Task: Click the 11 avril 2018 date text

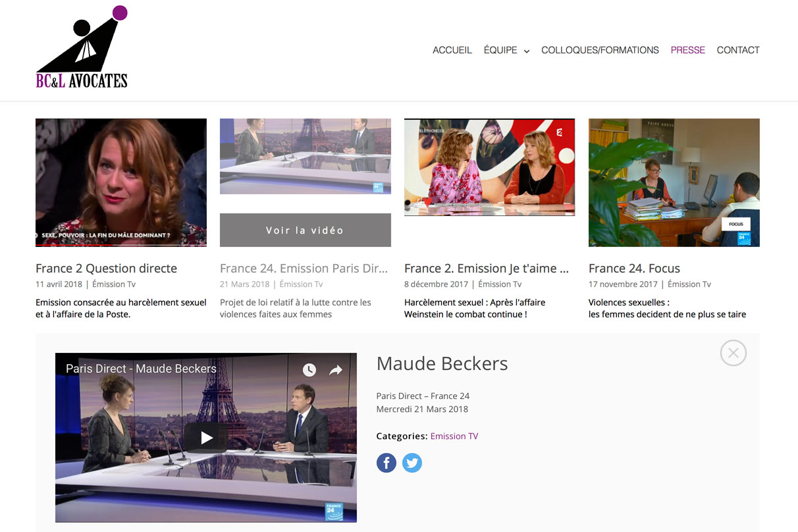Action: click(x=59, y=284)
